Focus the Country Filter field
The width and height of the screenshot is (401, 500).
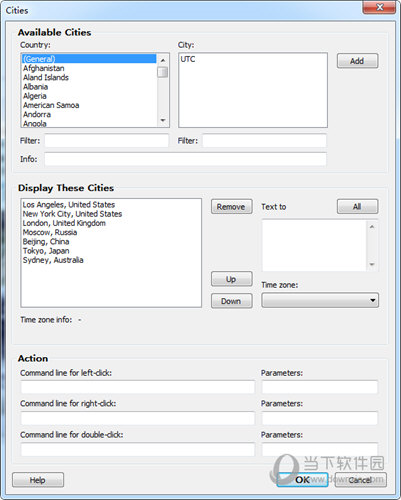[107, 141]
